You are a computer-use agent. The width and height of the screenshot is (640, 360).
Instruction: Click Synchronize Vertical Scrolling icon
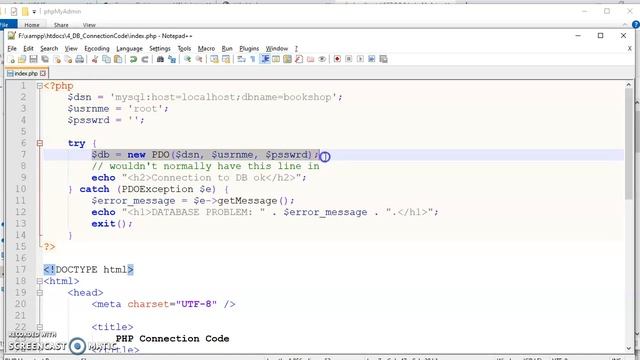click(x=214, y=59)
